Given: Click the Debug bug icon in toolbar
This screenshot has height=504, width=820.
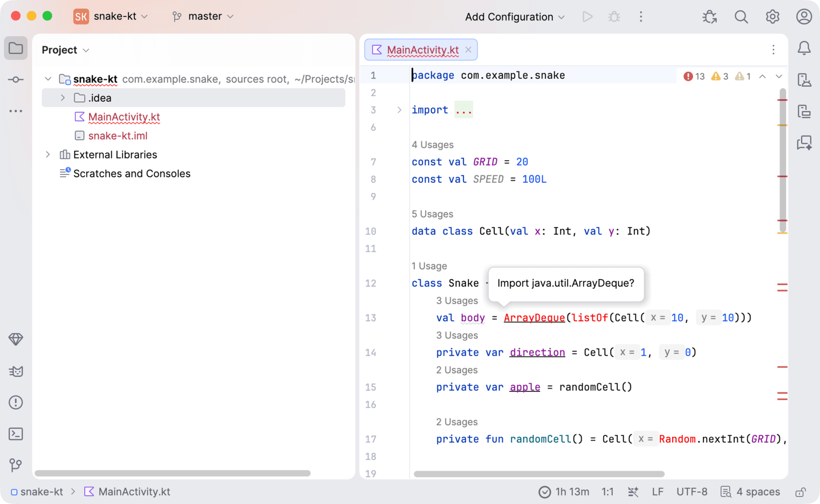Looking at the screenshot, I should (x=614, y=17).
